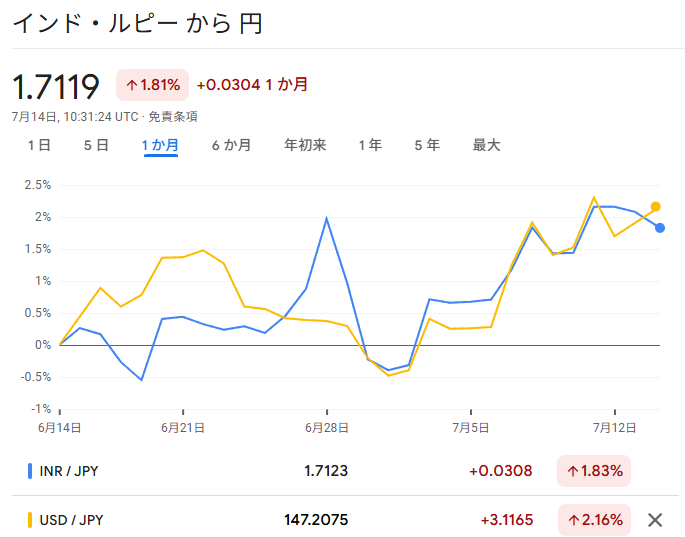This screenshot has height=537, width=685.
Task: Select the 1か月 time range tab
Action: 160,145
